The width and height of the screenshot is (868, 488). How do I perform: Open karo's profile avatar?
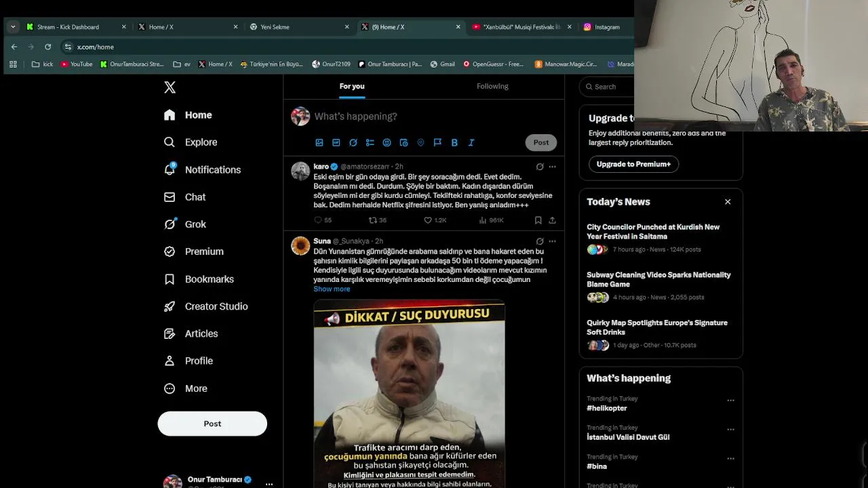300,171
